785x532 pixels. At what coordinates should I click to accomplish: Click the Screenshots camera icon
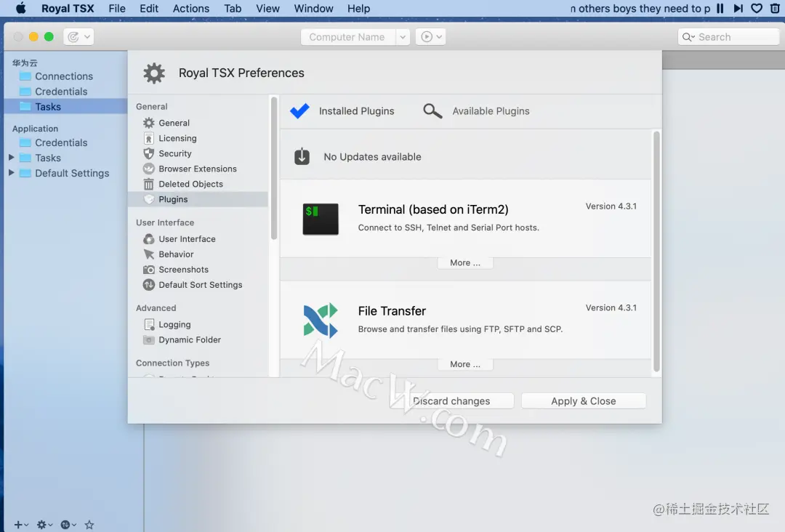pyautogui.click(x=149, y=269)
